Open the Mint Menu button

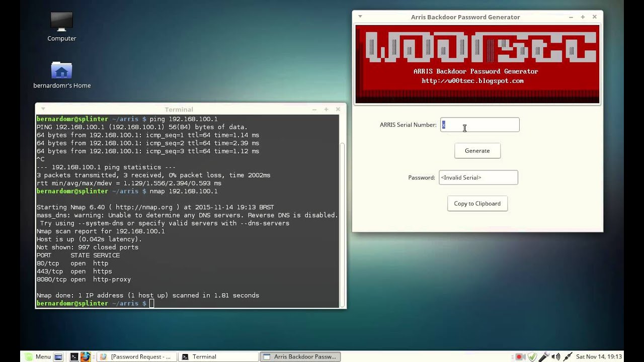point(38,356)
